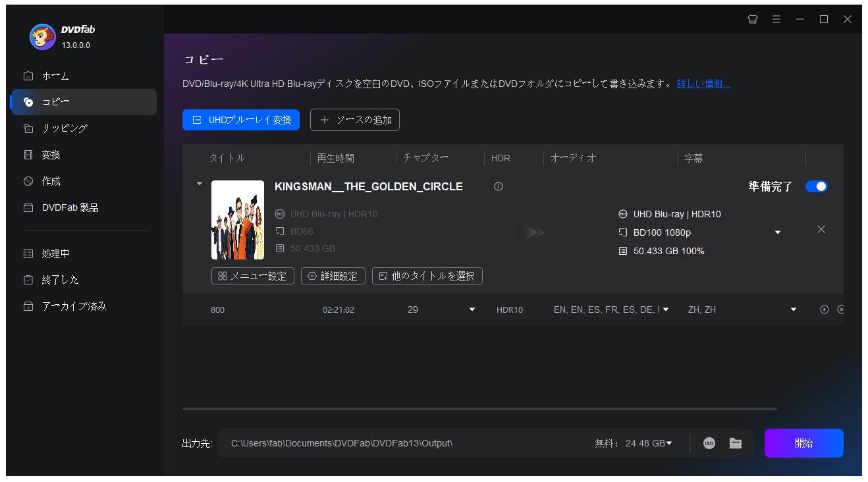Click the 開始 start button
This screenshot has width=868, height=482.
click(804, 443)
